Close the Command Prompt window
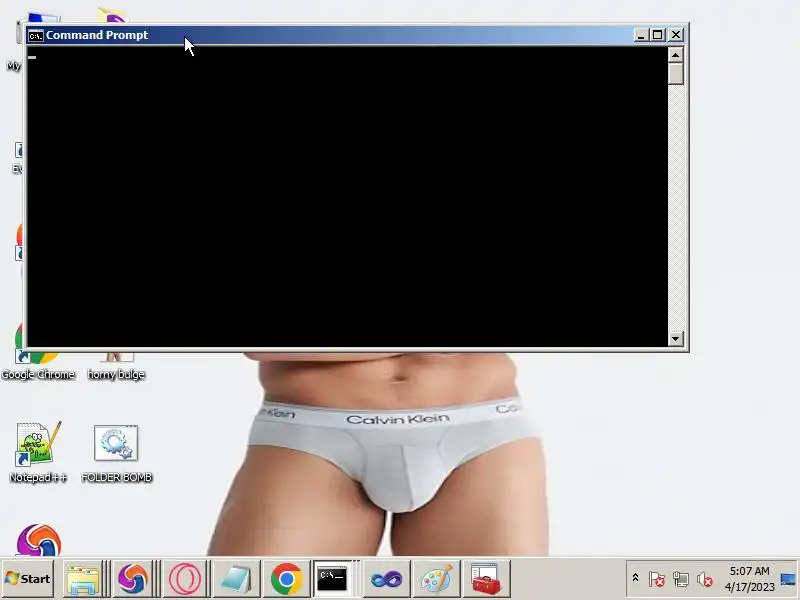 [x=676, y=35]
